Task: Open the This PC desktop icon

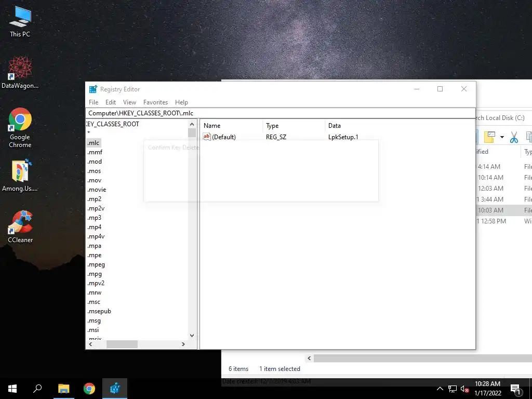Action: tap(20, 21)
